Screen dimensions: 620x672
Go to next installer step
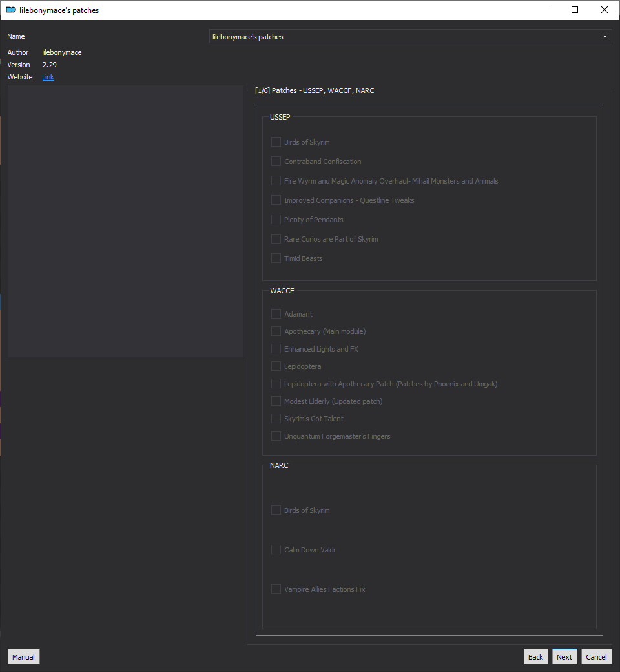coord(564,656)
